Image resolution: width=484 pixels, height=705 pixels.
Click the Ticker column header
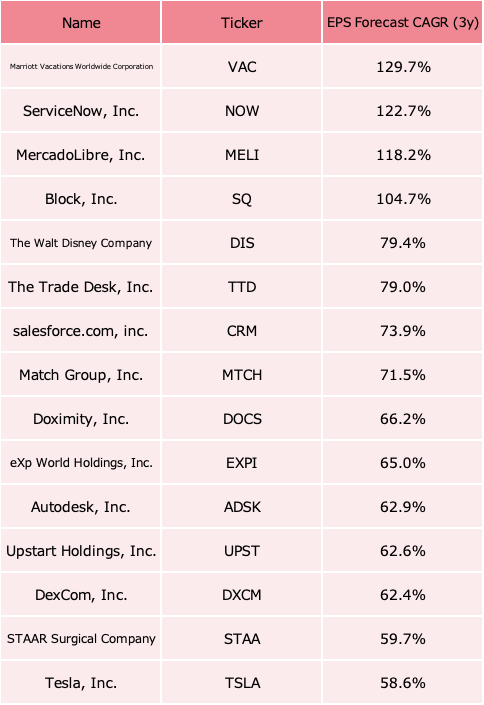click(242, 22)
